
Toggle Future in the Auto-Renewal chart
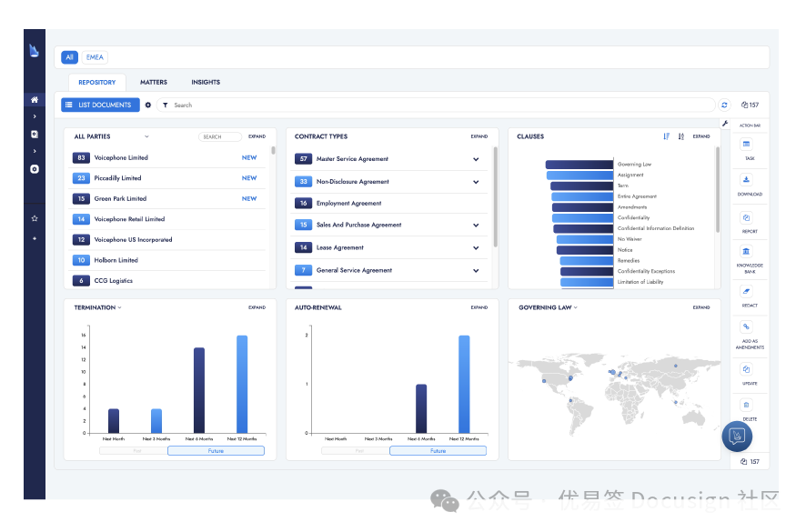(x=438, y=451)
